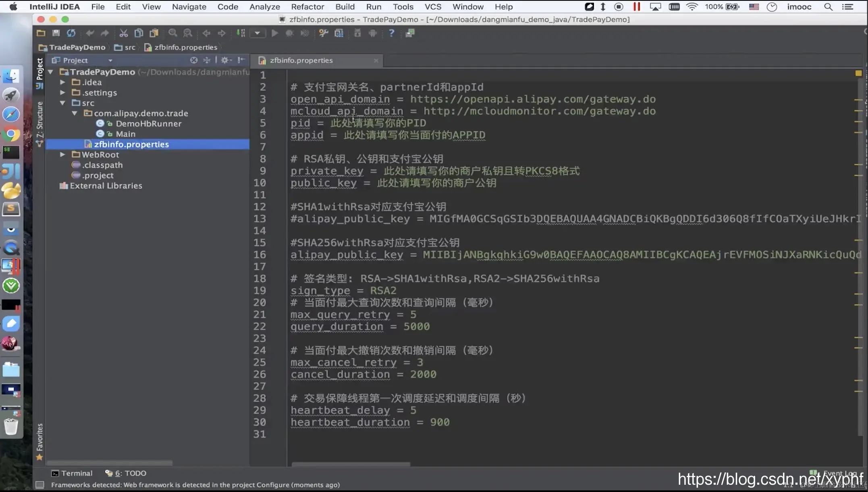Select the zfbinfo.properties editor tab
This screenshot has width=868, height=492.
click(x=301, y=60)
